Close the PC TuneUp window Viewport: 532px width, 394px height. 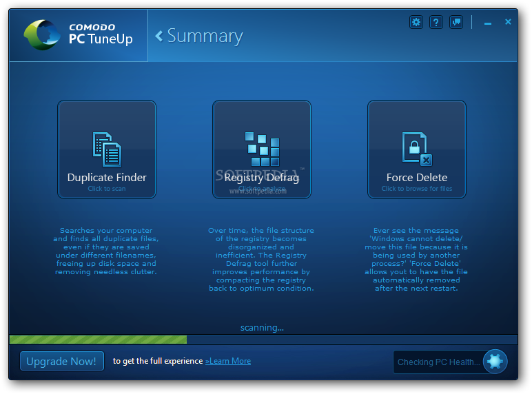[508, 22]
